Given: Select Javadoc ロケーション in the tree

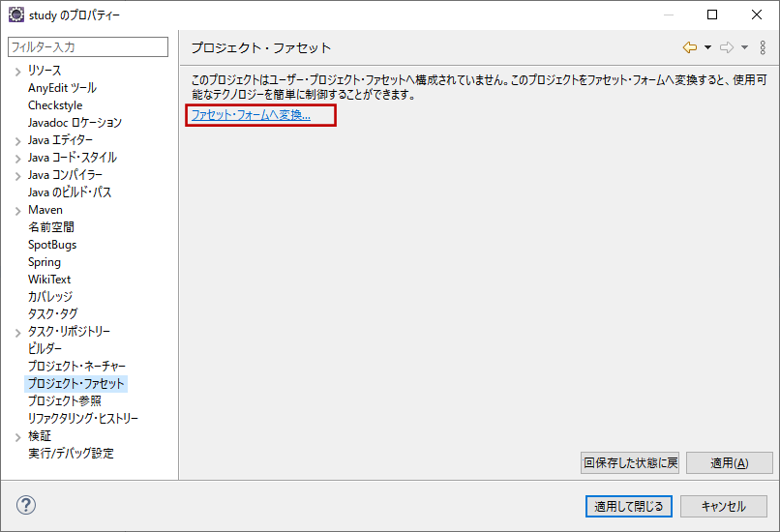Looking at the screenshot, I should 75,123.
